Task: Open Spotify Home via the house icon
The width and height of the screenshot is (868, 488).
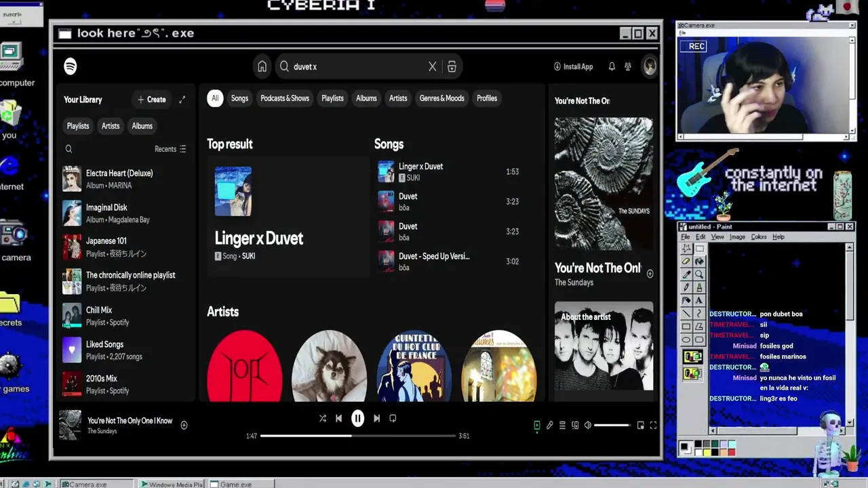Action: [x=262, y=66]
